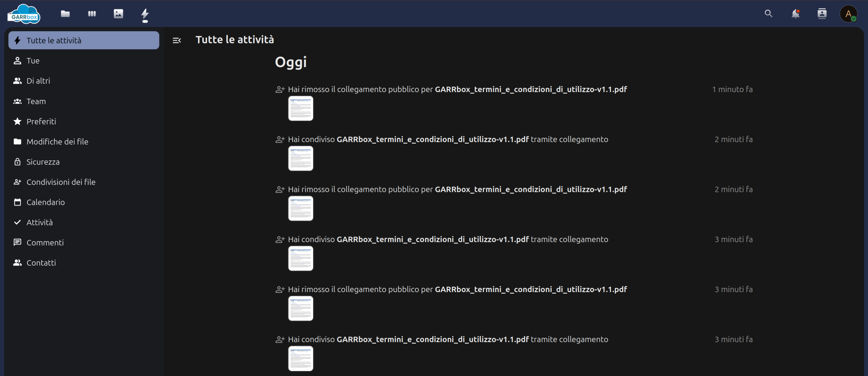Open the Deck app icon
The image size is (868, 376).
91,14
